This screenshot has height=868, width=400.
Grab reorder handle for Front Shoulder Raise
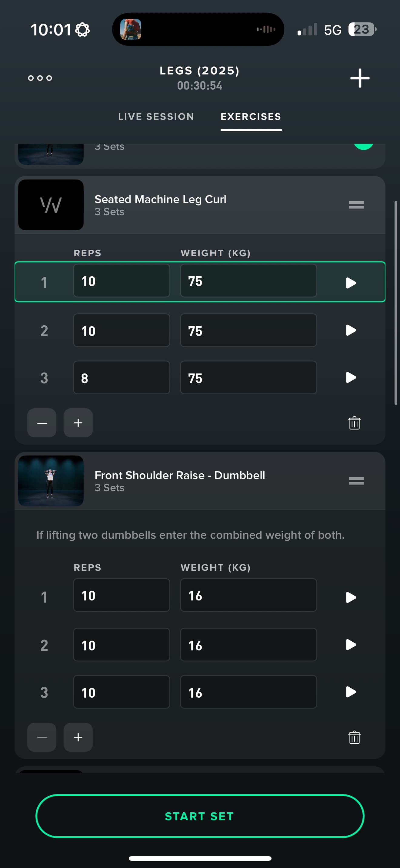tap(356, 481)
